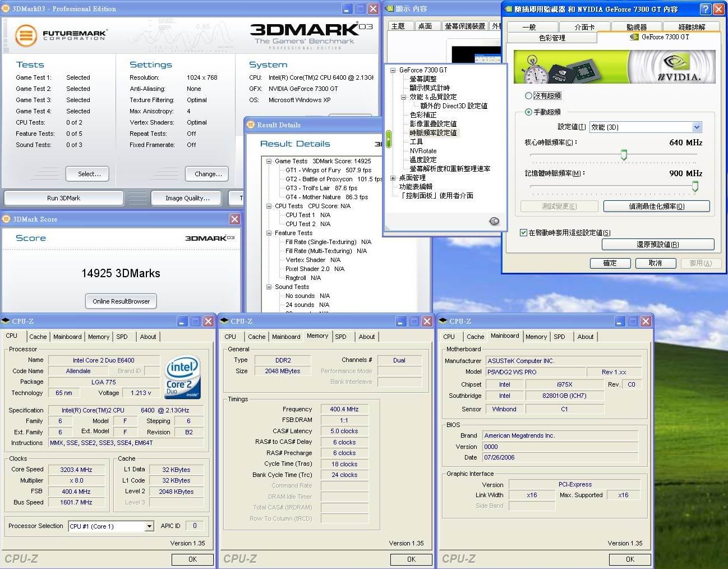Minimize the CPU-Z Memory window

point(402,321)
